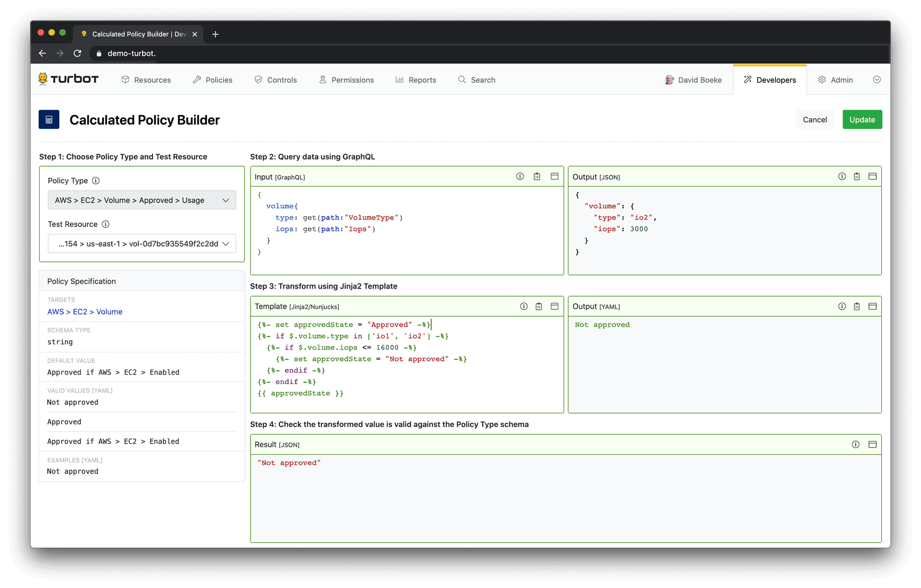Click the schema type "string" value
Image resolution: width=921 pixels, height=588 pixels.
coord(60,342)
